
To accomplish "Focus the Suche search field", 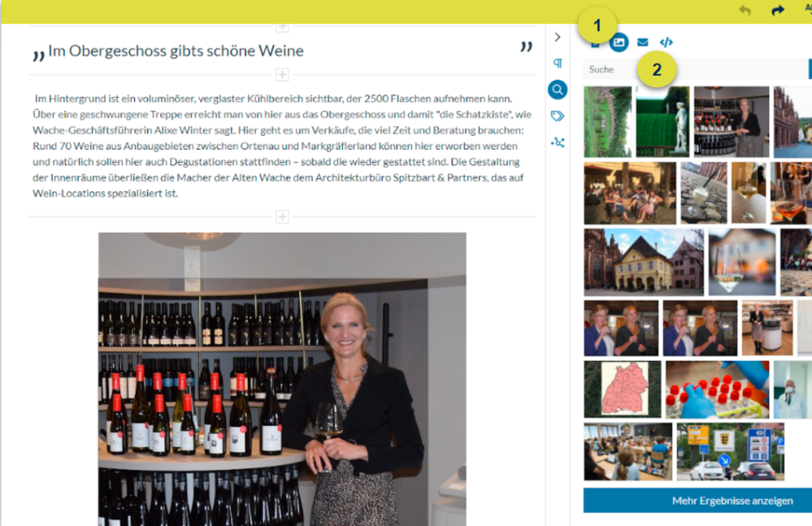I will click(697, 69).
